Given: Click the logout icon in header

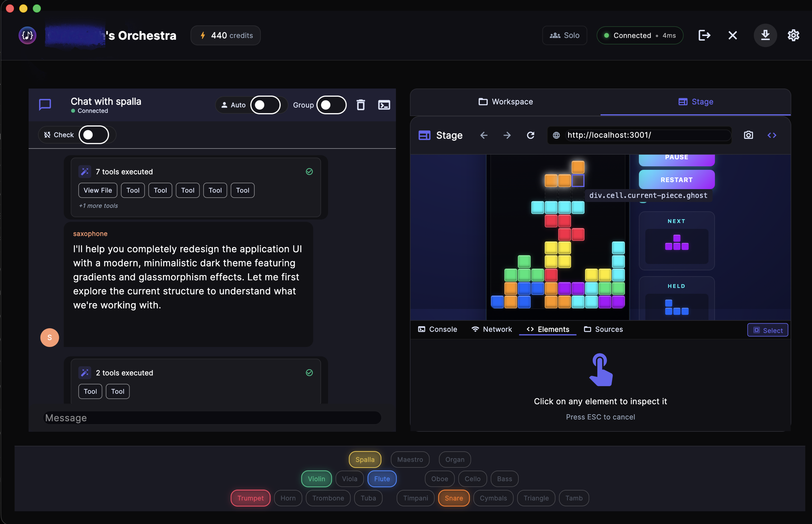Looking at the screenshot, I should 704,35.
